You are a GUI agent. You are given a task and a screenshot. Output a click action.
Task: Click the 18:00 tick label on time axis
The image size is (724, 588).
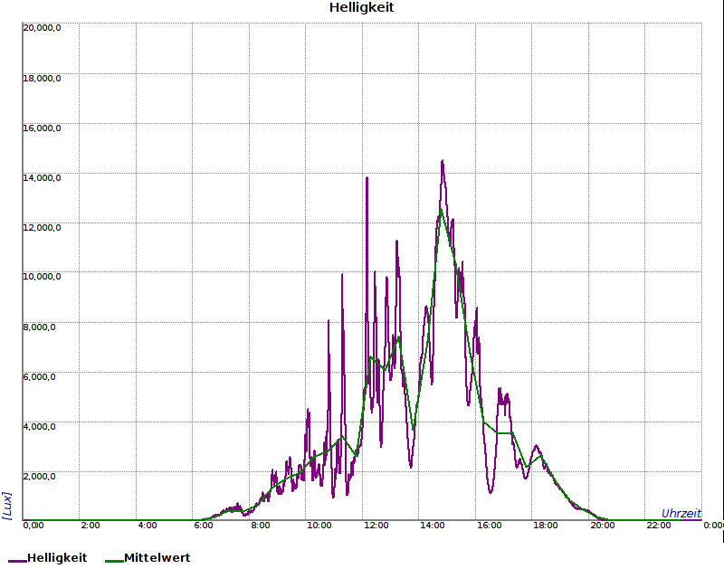pyautogui.click(x=545, y=526)
